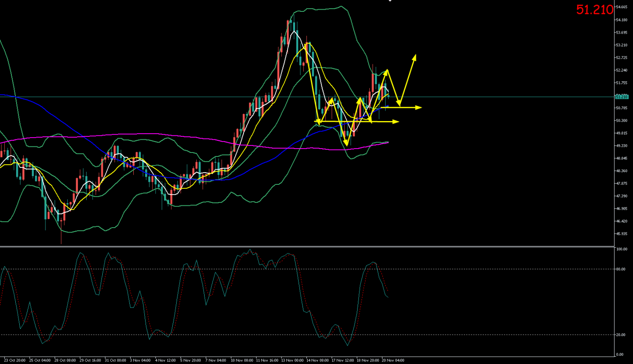Click the large red 51.210 price text
The image size is (633, 364).
[594, 10]
